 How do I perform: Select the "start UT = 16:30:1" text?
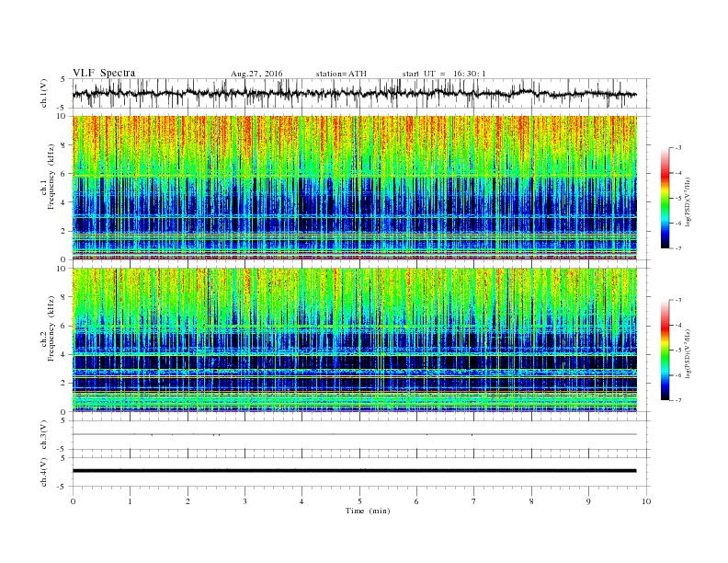pyautogui.click(x=444, y=74)
